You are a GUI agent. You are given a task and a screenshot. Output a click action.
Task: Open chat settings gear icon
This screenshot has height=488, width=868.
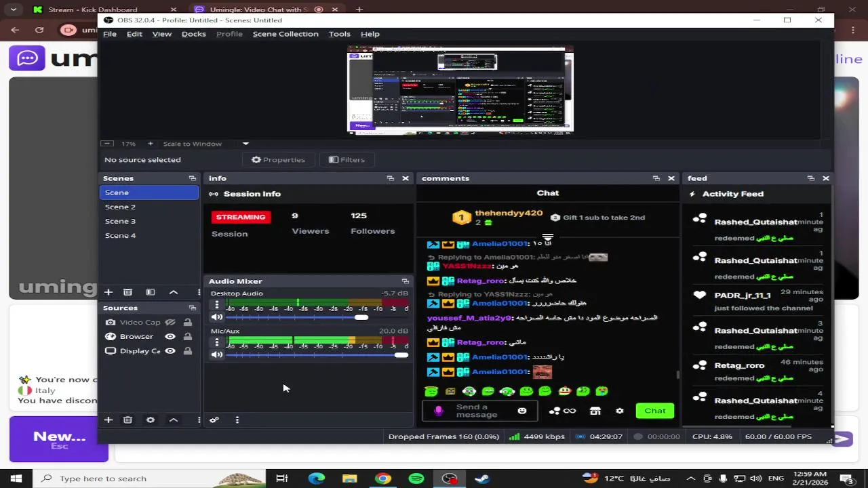pyautogui.click(x=619, y=411)
